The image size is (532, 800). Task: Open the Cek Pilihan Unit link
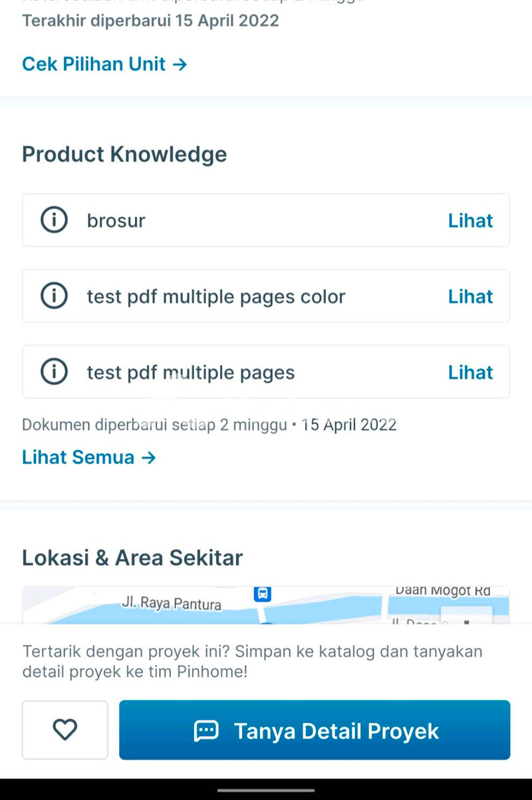tap(94, 64)
